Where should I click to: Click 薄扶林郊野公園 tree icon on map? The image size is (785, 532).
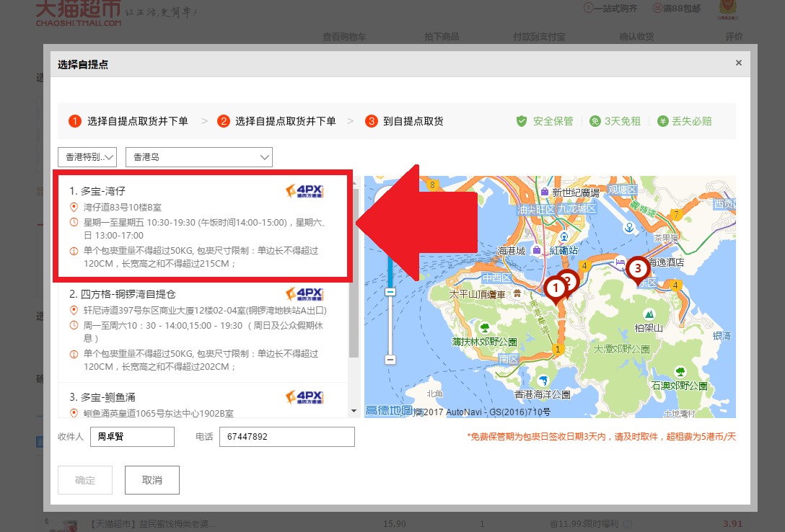[485, 328]
